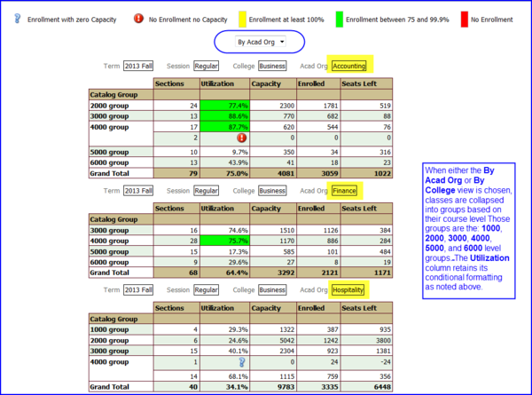Click the yellow legend swatch for 100% enrollment

click(242, 19)
